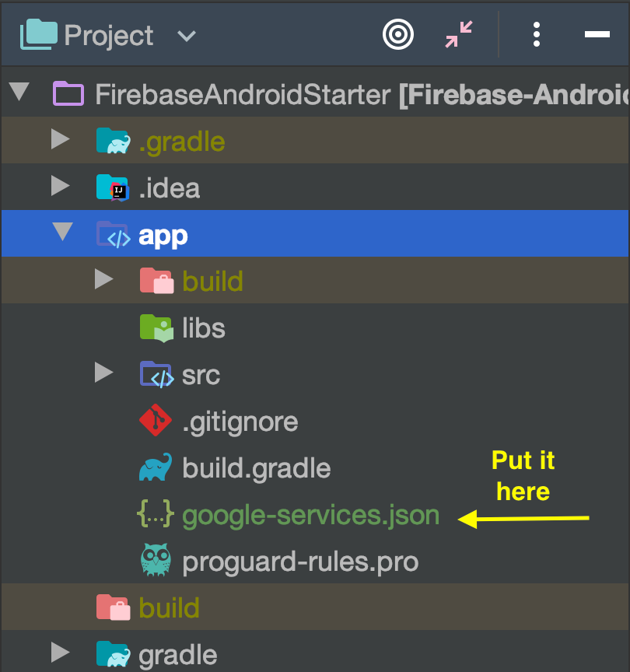Open google-services.json
The image size is (630, 672).
point(310,515)
